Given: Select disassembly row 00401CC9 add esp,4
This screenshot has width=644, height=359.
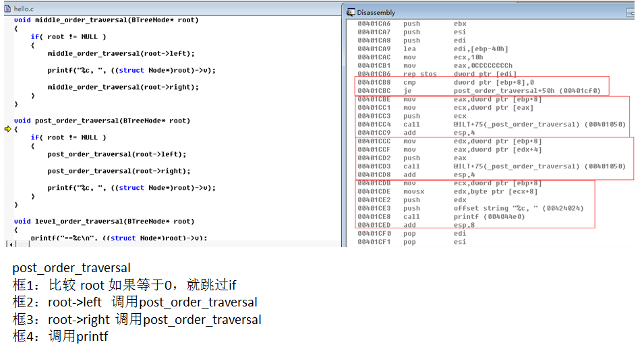Looking at the screenshot, I should [x=416, y=133].
